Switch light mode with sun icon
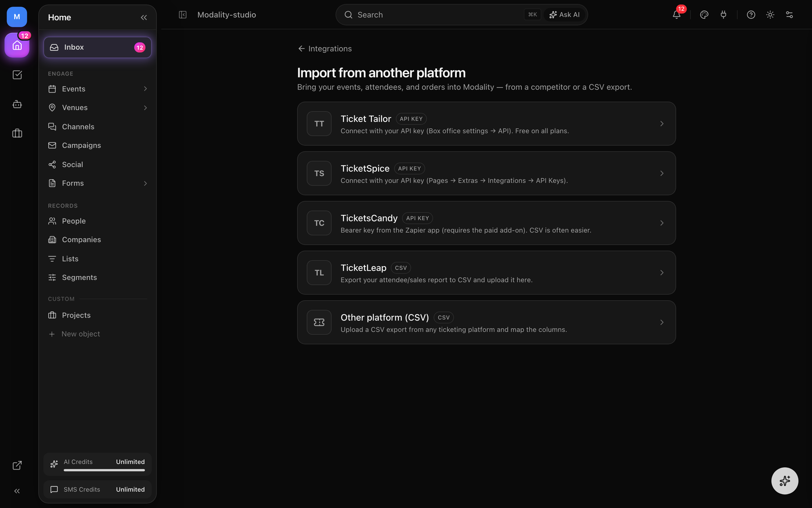 (770, 15)
